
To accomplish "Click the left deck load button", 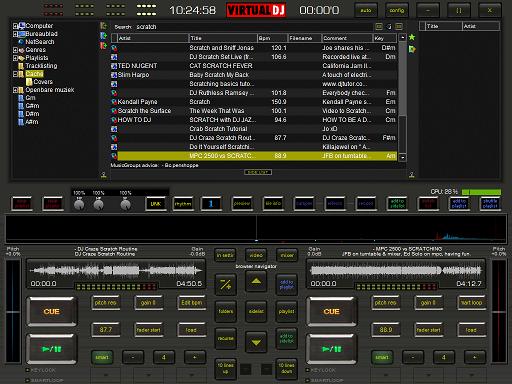I will [x=191, y=330].
